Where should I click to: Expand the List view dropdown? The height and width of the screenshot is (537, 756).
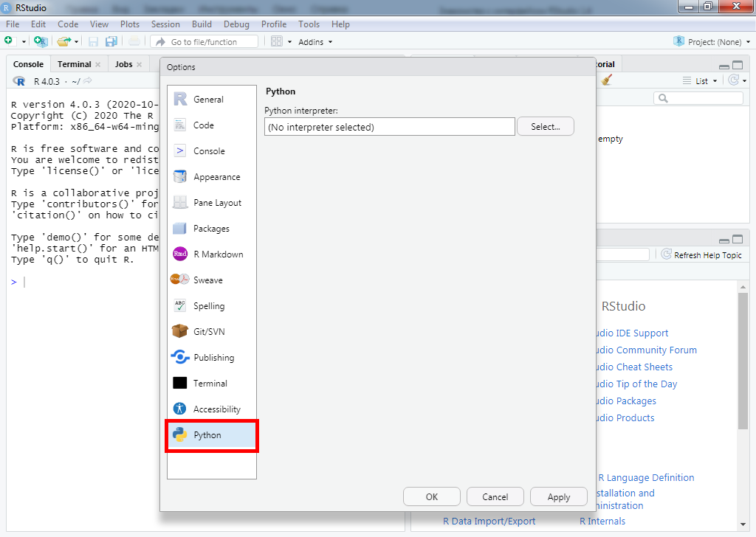pyautogui.click(x=700, y=81)
